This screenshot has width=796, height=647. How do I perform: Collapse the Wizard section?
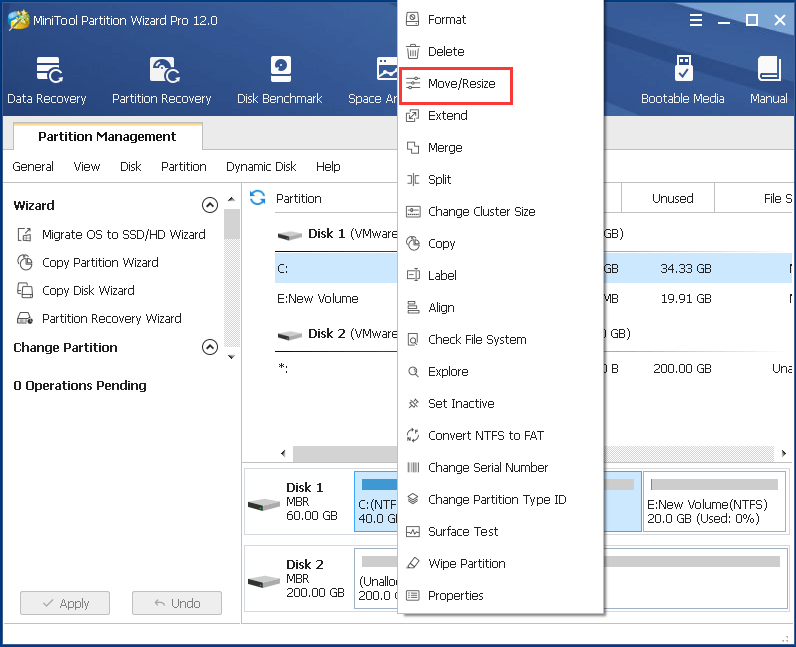coord(210,205)
